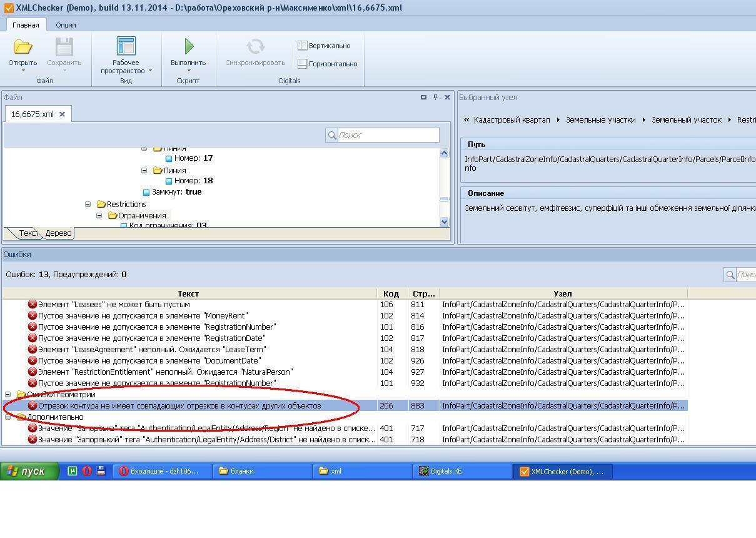Collapse the Restrictions tree node
Screen dimensions: 756x538
(x=88, y=205)
